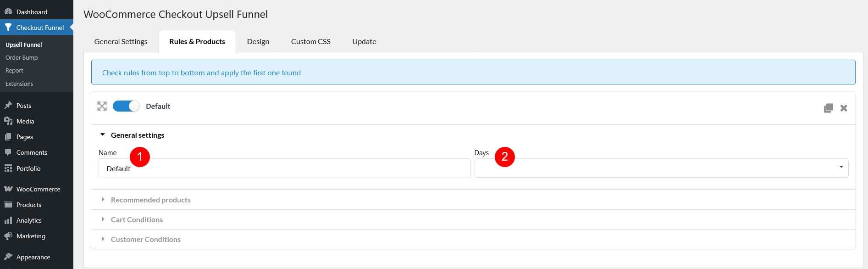Open Appearance menu label
This screenshot has height=269, width=868.
coord(33,257)
